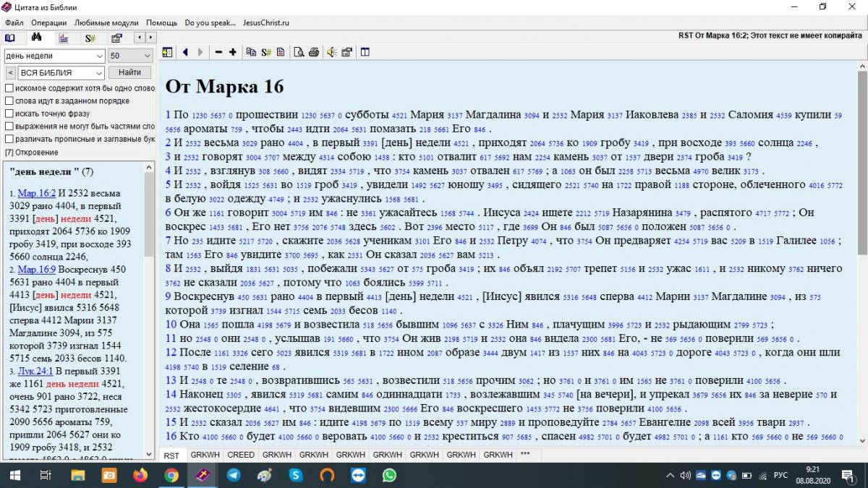The width and height of the screenshot is (868, 488).
Task: Expand the 'ВСЯ БИБЛИЯ' search scope dropdown
Action: [99, 73]
